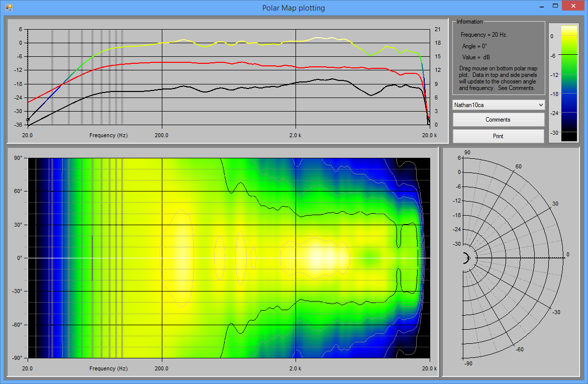Click the bottom polar map heat plot
The image size is (588, 384).
coord(229,258)
